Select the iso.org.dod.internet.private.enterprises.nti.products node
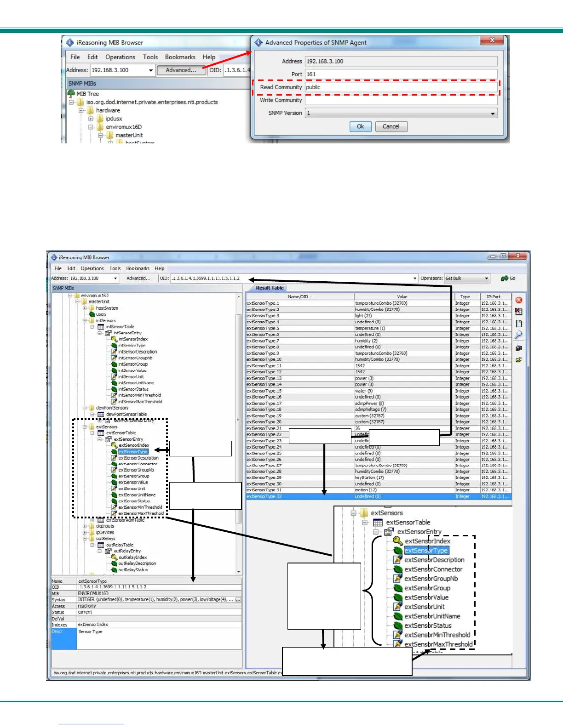This screenshot has width=563, height=728. [x=152, y=102]
